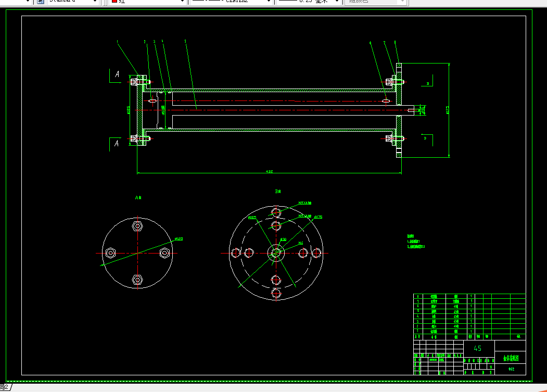547x392 pixels.
Task: Click the parts list table header row
Action: pos(469,337)
